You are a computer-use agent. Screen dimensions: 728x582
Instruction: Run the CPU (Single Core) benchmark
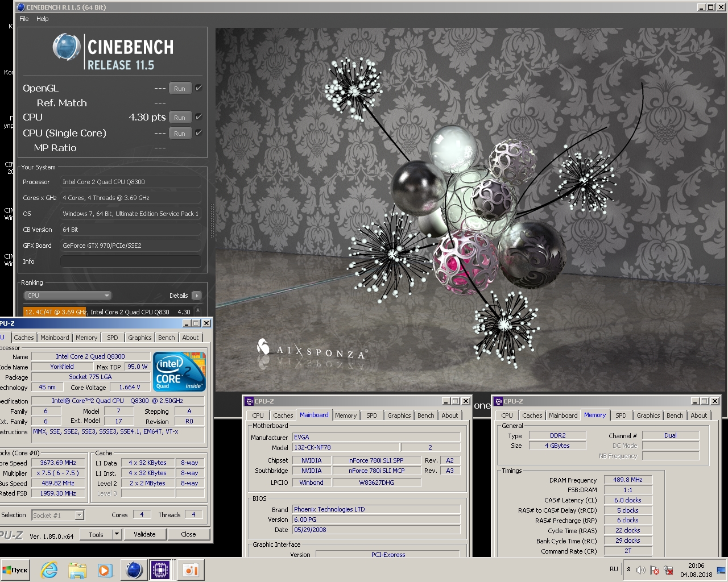[180, 134]
